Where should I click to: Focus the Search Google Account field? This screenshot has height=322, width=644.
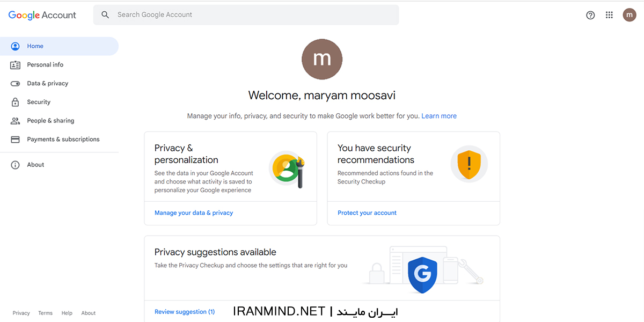pyautogui.click(x=252, y=15)
